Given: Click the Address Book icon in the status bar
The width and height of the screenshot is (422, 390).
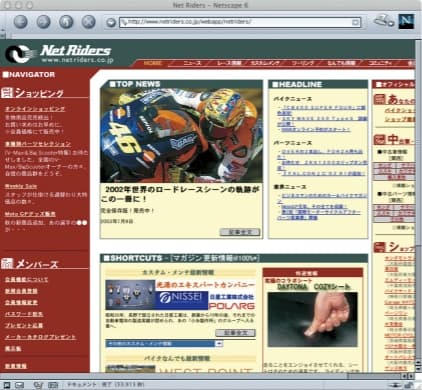Looking at the screenshot, I should point(53,385).
